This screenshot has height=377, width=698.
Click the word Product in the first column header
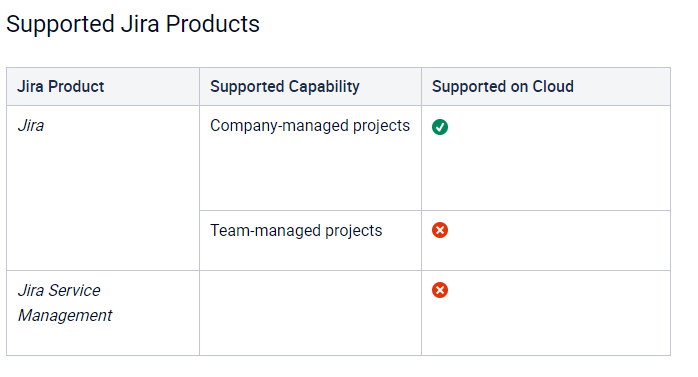click(76, 86)
